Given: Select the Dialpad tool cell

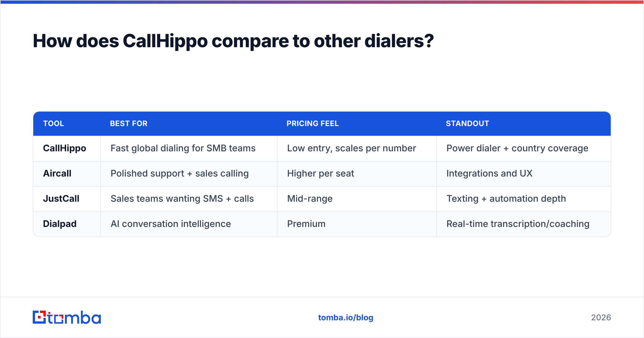Looking at the screenshot, I should coord(67,224).
